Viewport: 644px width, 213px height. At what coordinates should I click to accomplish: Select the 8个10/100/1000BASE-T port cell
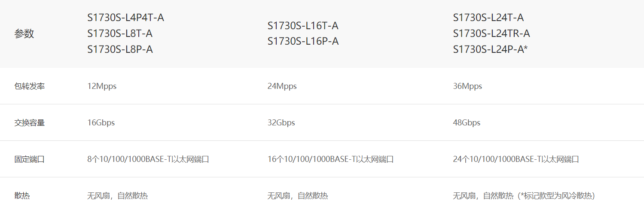pyautogui.click(x=148, y=159)
